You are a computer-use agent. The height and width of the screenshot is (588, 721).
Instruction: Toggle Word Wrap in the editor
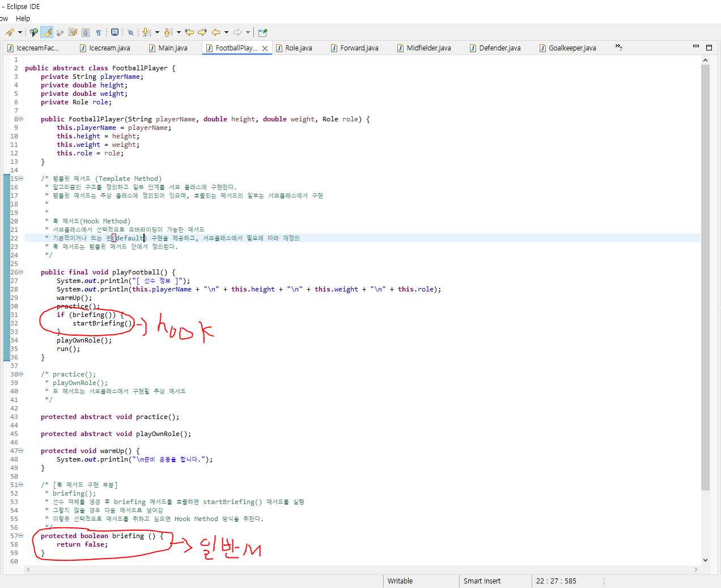(73, 32)
